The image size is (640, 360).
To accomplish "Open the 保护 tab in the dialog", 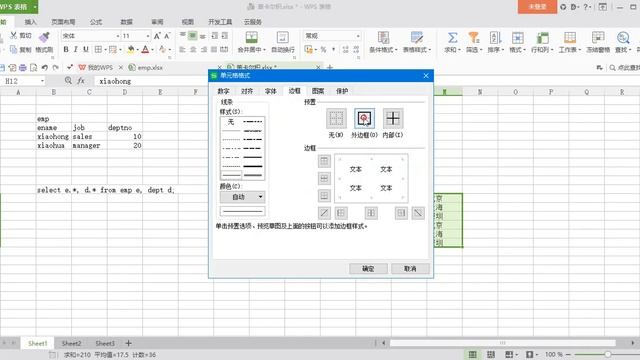I will pos(342,91).
